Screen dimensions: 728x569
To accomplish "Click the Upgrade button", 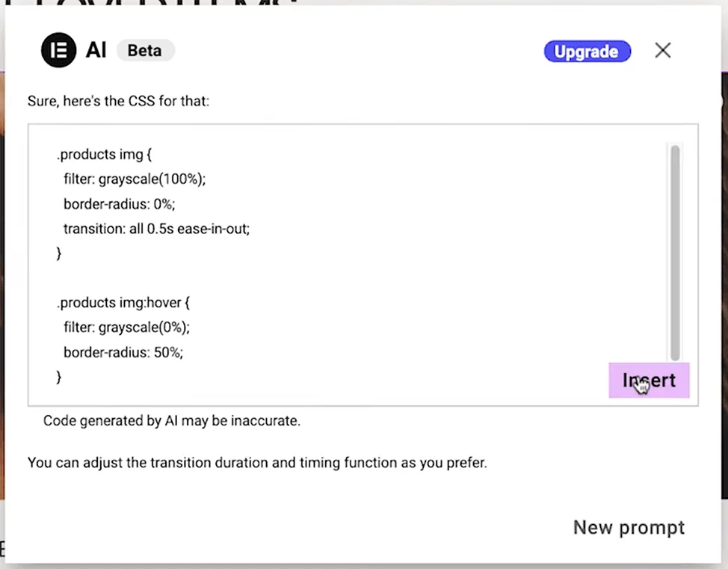I will click(x=587, y=52).
